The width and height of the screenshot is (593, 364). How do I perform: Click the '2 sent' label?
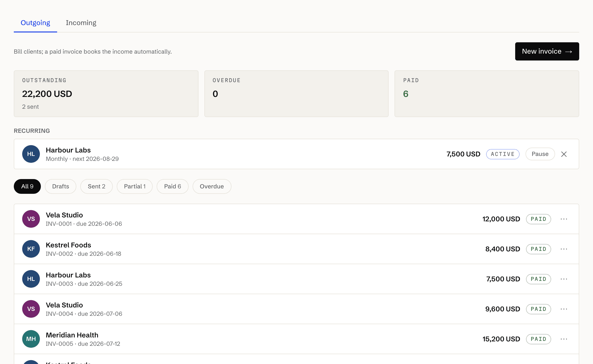click(31, 107)
